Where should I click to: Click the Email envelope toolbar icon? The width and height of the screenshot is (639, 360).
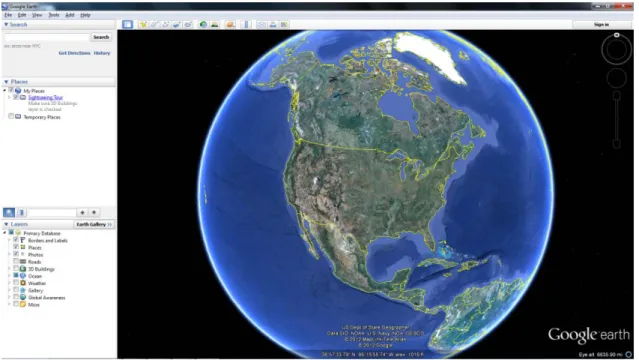pyautogui.click(x=262, y=24)
